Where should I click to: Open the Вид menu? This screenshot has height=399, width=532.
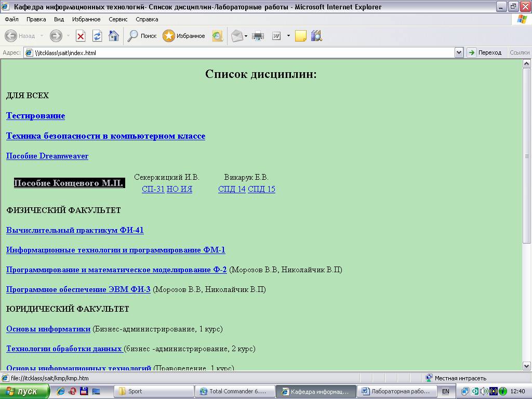[x=59, y=19]
